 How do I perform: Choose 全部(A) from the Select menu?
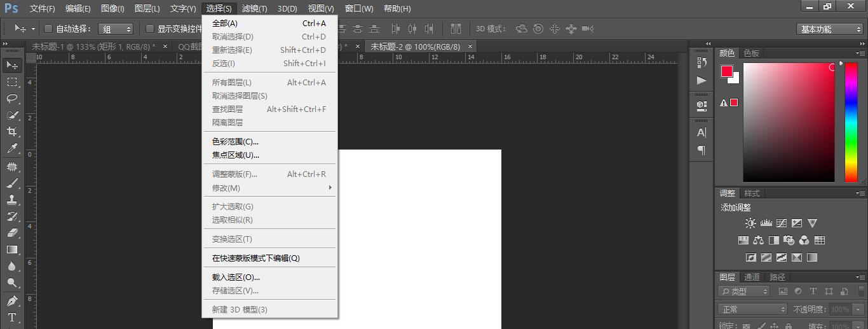click(269, 24)
